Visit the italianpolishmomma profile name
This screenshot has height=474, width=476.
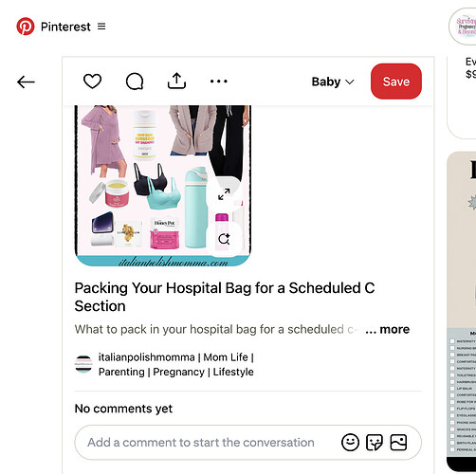coord(176,364)
